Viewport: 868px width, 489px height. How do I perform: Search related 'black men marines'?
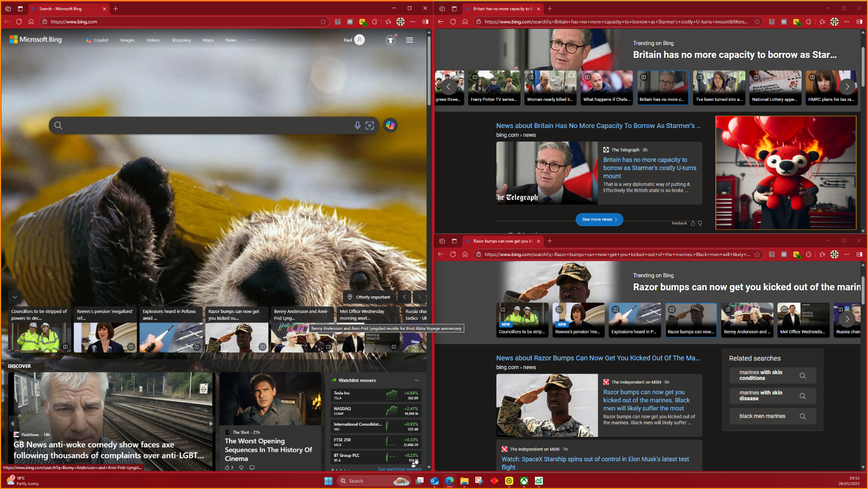click(x=773, y=416)
